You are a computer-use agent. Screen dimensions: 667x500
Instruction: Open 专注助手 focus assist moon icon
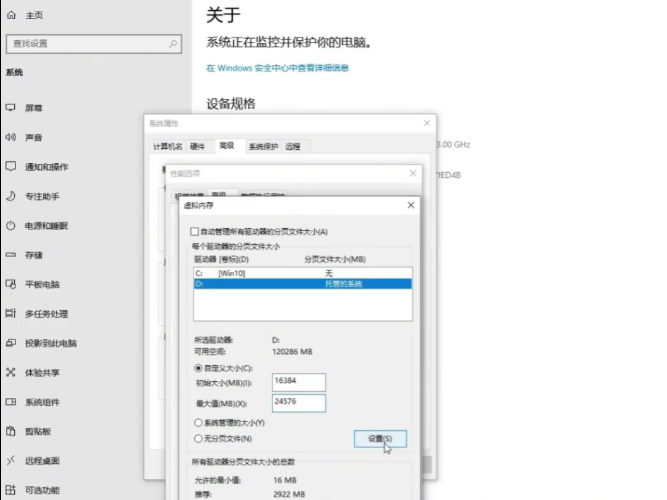[x=10, y=196]
